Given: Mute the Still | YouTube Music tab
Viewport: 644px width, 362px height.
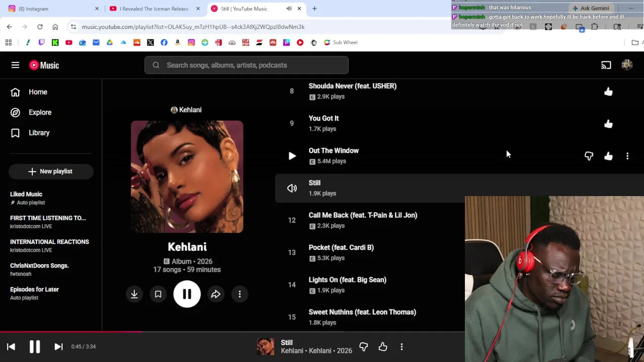Looking at the screenshot, I should pyautogui.click(x=289, y=9).
